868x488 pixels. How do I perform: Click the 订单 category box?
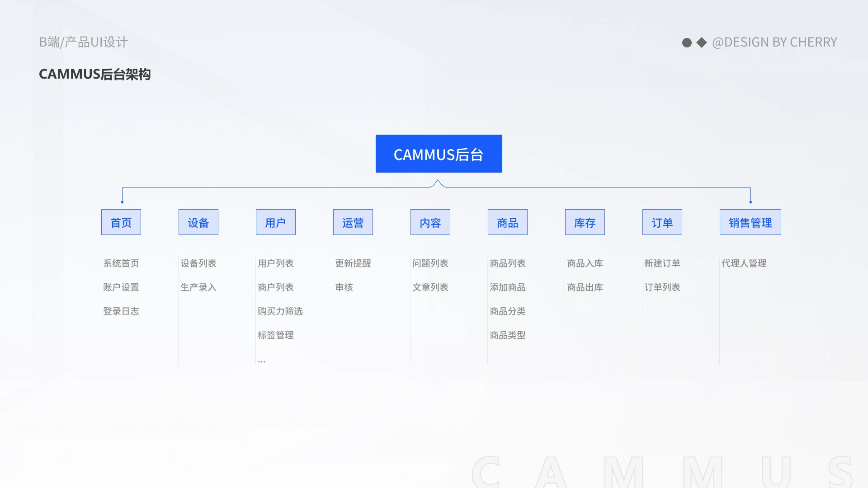click(x=662, y=222)
